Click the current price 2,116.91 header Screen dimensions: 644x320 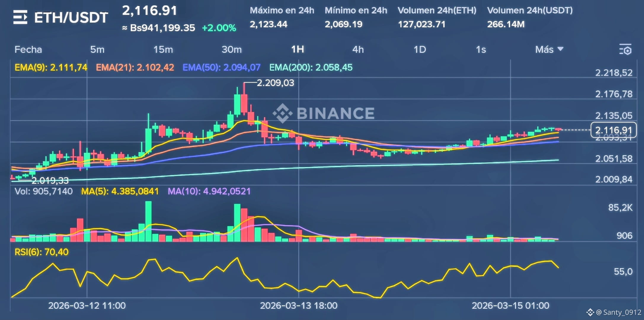tap(149, 11)
